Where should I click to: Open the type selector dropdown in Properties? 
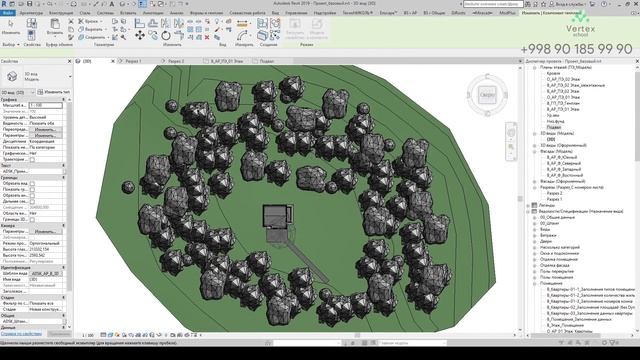tap(70, 76)
